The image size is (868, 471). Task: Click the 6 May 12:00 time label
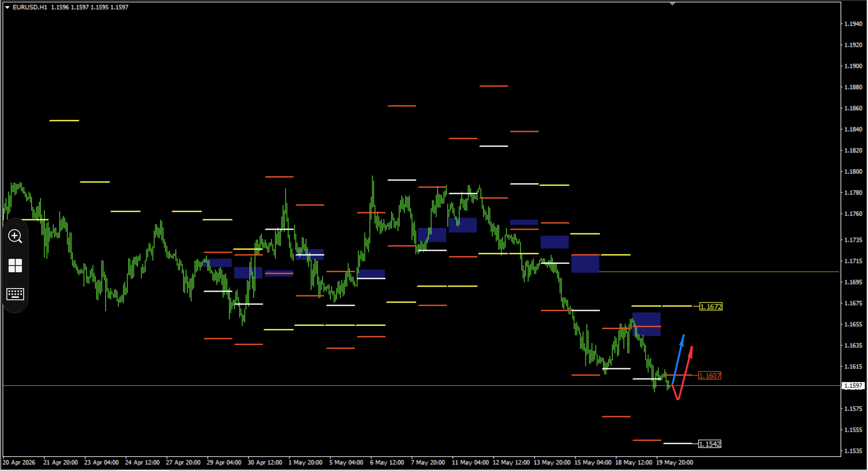coord(387,462)
